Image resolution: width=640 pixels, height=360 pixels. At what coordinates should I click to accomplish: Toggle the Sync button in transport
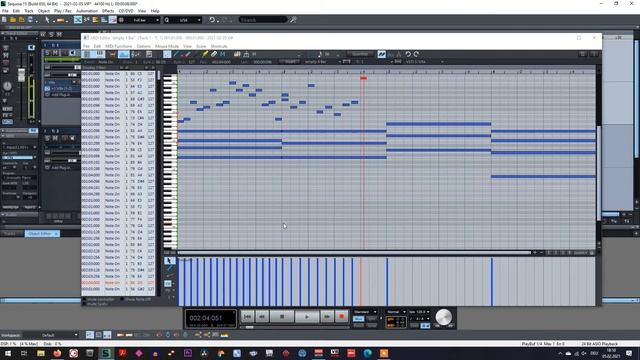pyautogui.click(x=371, y=319)
